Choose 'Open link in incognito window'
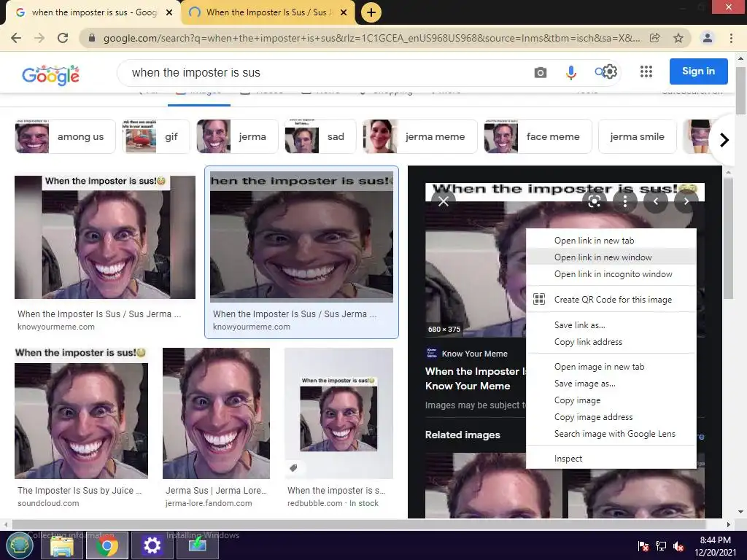747x560 pixels. (611, 274)
